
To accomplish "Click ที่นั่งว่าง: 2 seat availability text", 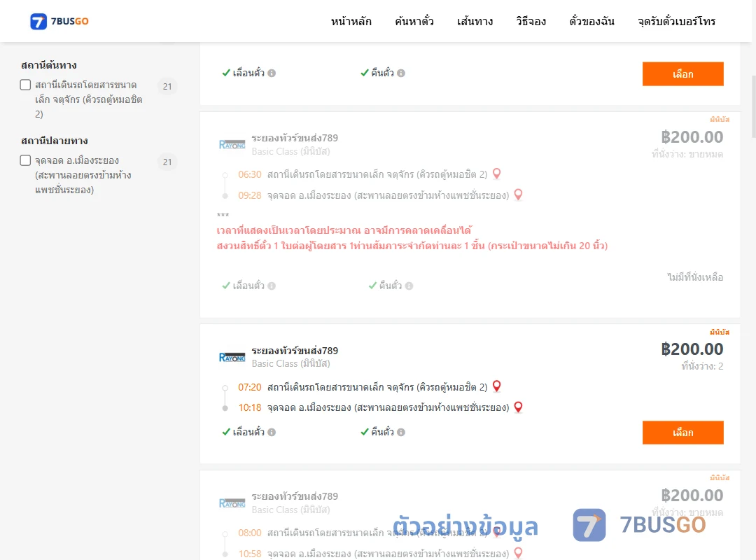I will click(702, 367).
